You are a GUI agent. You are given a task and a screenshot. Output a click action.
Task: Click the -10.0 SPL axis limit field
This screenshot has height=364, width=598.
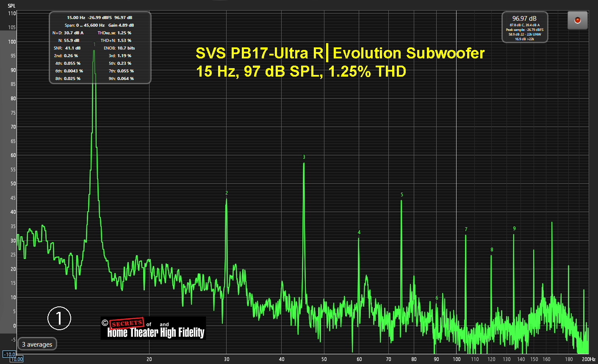pyautogui.click(x=9, y=354)
